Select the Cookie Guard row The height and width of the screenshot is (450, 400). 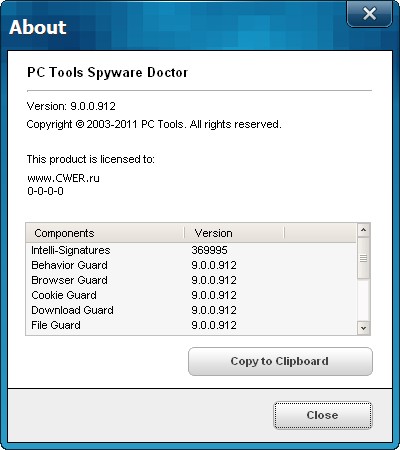pyautogui.click(x=191, y=295)
